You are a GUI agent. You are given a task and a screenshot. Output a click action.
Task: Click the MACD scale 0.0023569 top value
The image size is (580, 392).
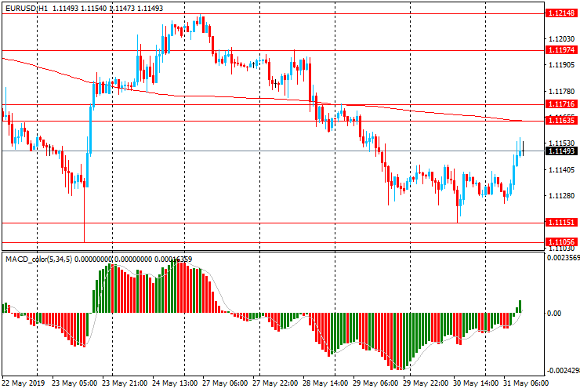564,258
